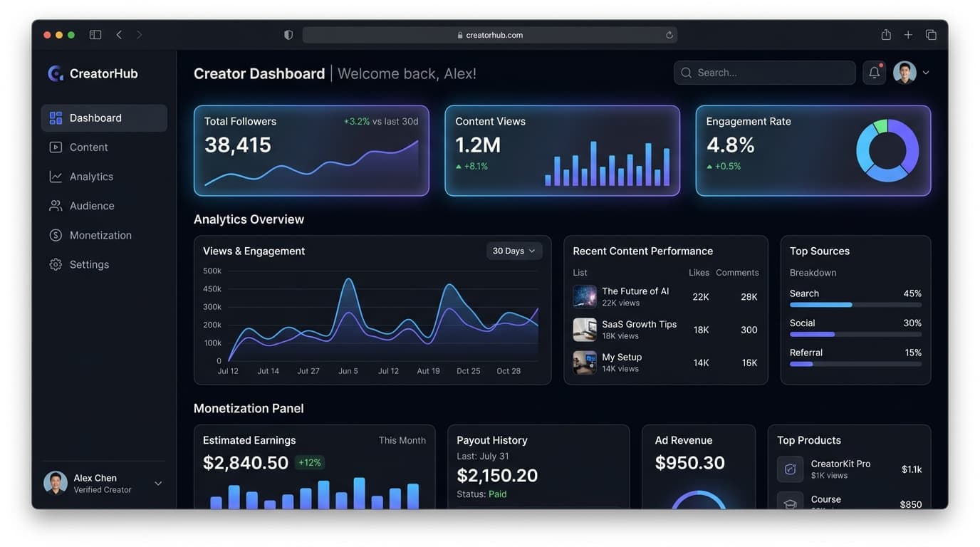Image resolution: width=980 pixels, height=547 pixels.
Task: Click the Referral source progress bar
Action: click(855, 364)
